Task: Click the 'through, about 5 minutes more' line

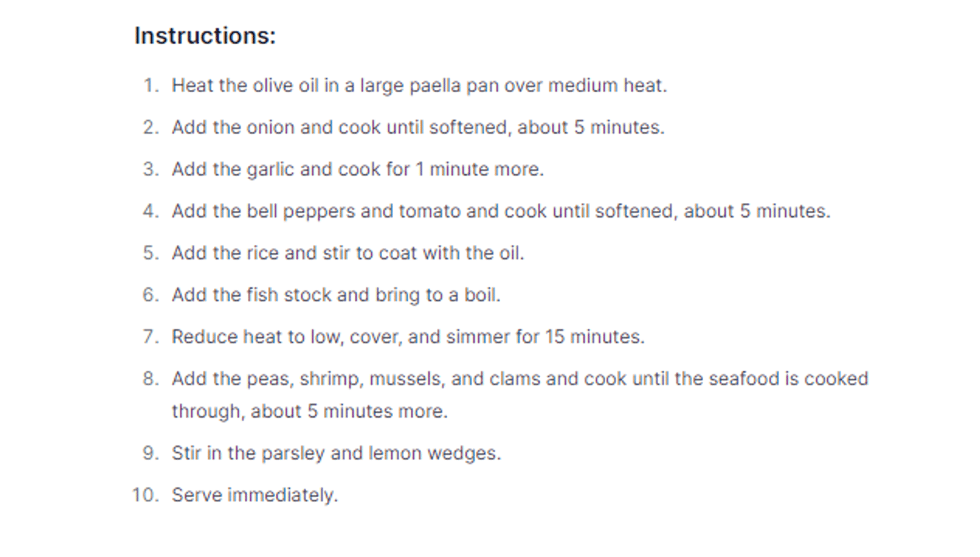Action: point(310,412)
